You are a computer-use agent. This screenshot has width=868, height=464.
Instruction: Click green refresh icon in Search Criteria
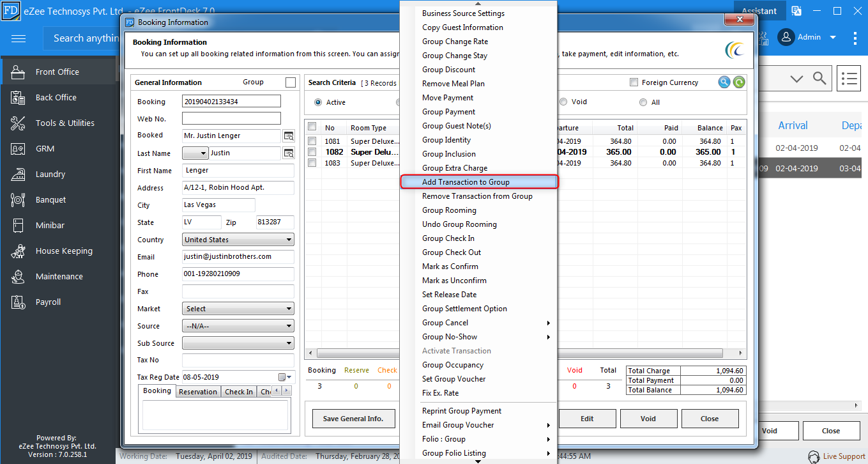coord(739,82)
